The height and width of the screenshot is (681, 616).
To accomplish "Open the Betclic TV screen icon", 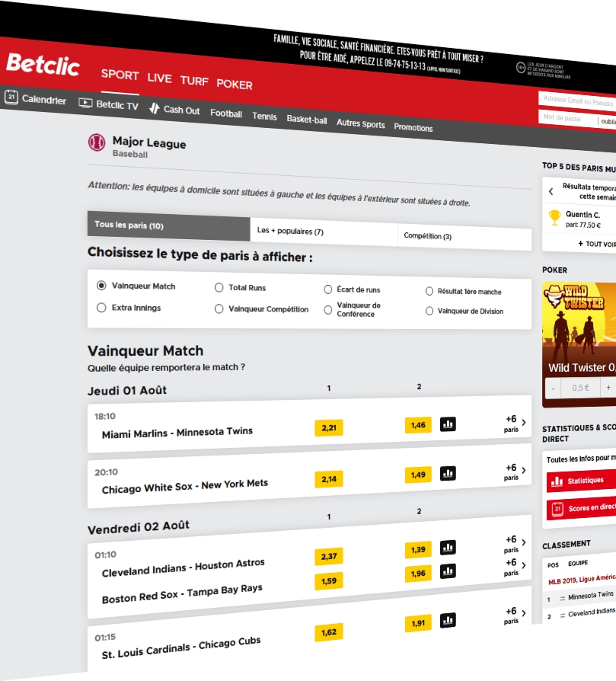I will pyautogui.click(x=85, y=103).
